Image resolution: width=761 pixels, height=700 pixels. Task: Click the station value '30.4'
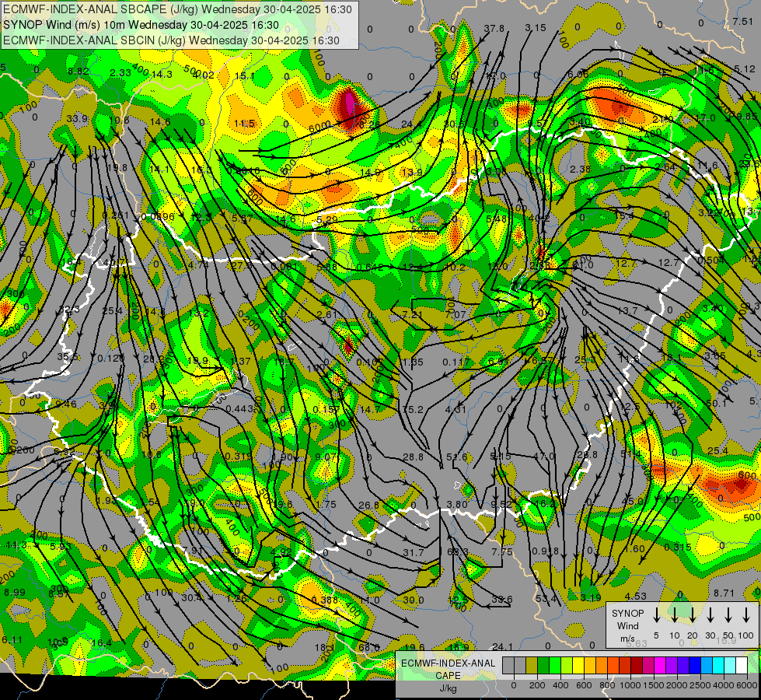pyautogui.click(x=192, y=598)
